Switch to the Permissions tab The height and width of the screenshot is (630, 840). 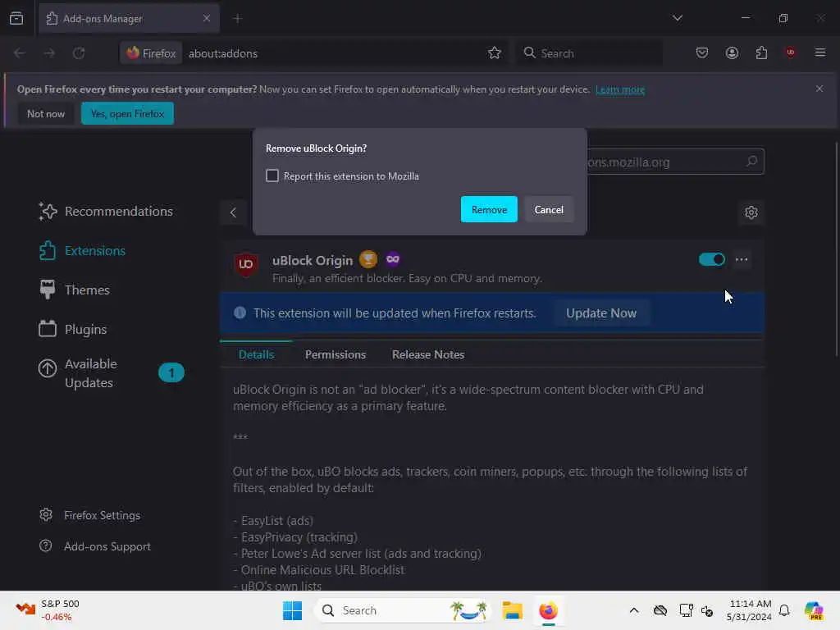click(x=336, y=354)
